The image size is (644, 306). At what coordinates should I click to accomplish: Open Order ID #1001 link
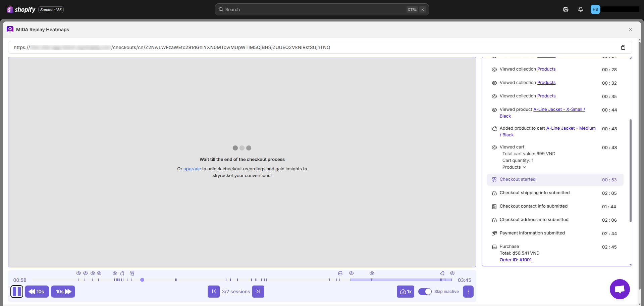click(516, 260)
